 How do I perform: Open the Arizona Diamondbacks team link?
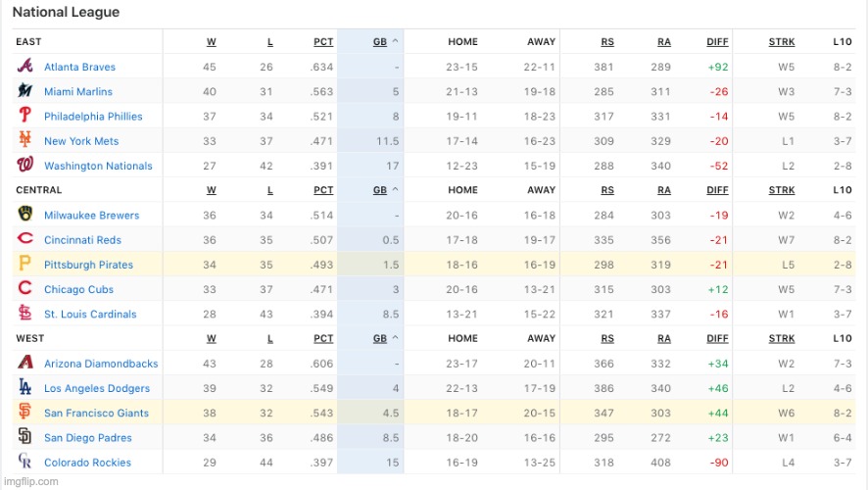coord(101,364)
